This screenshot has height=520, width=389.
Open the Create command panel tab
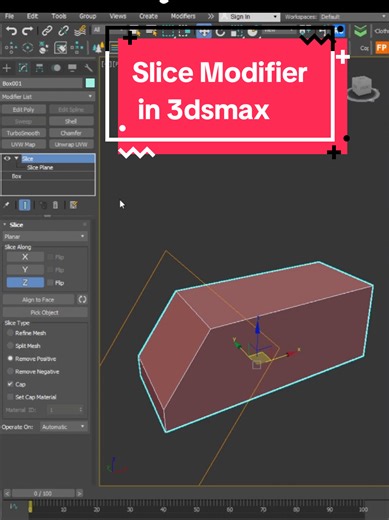[7, 68]
